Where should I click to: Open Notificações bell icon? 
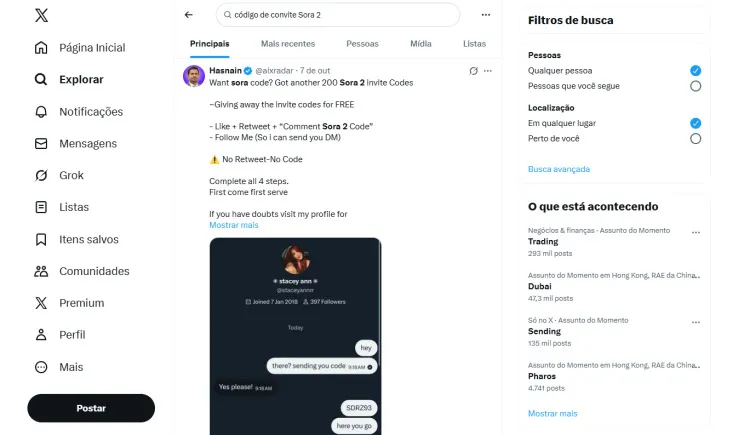point(41,111)
